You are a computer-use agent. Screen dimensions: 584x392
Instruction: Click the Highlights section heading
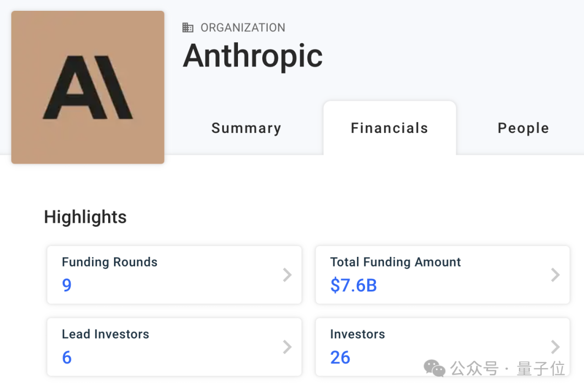pos(85,217)
